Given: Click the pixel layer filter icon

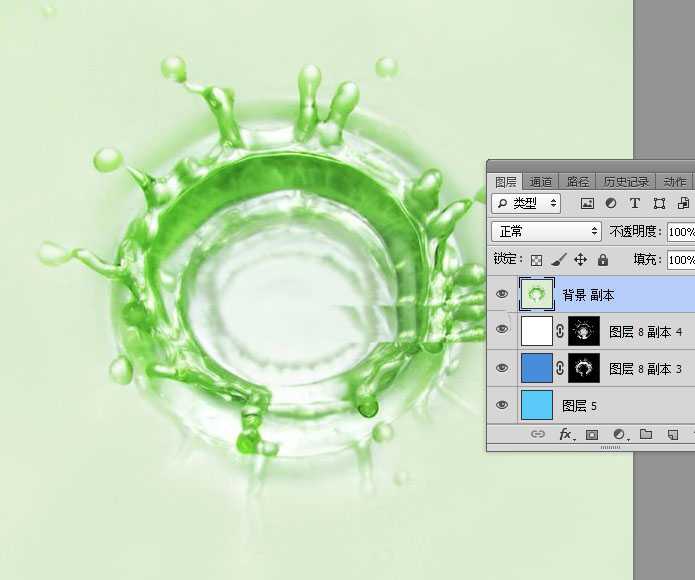Looking at the screenshot, I should pyautogui.click(x=587, y=203).
